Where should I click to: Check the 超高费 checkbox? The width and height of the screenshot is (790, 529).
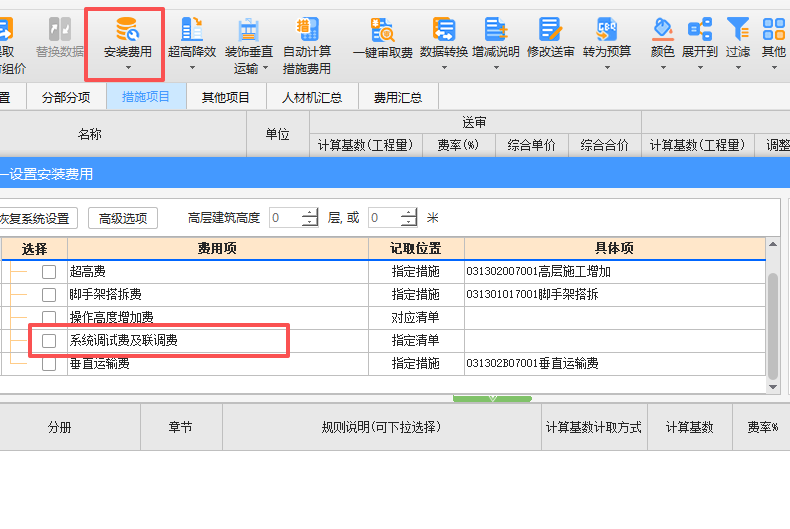49,272
